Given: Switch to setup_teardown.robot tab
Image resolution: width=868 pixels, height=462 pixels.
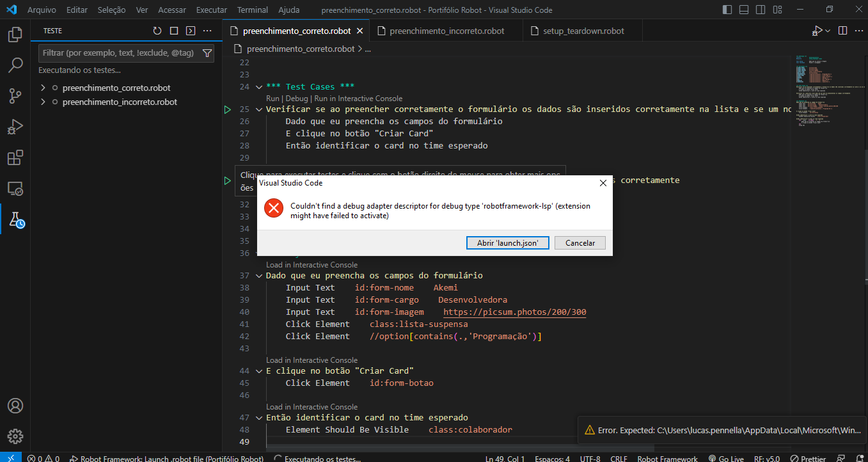Looking at the screenshot, I should 583,31.
